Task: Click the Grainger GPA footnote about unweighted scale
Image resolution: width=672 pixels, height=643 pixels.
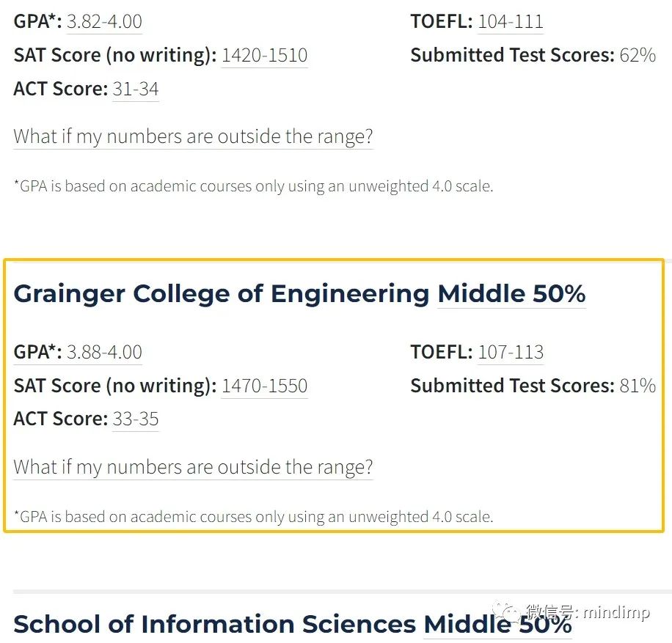Action: (253, 517)
